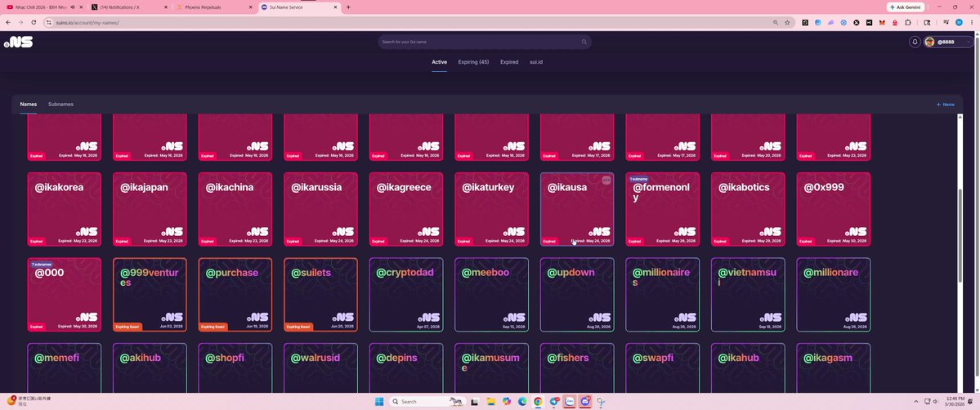Click the @cryptodad name text
Image resolution: width=980 pixels, height=410 pixels.
[x=405, y=273]
